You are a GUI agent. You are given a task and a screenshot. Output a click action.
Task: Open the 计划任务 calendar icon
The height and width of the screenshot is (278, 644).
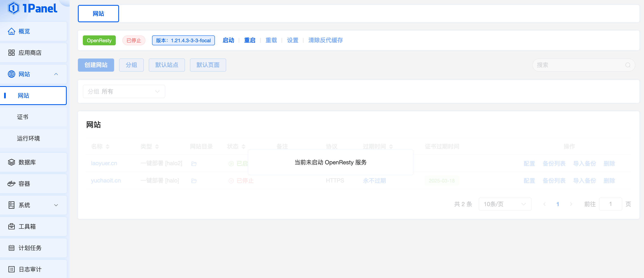[12, 248]
